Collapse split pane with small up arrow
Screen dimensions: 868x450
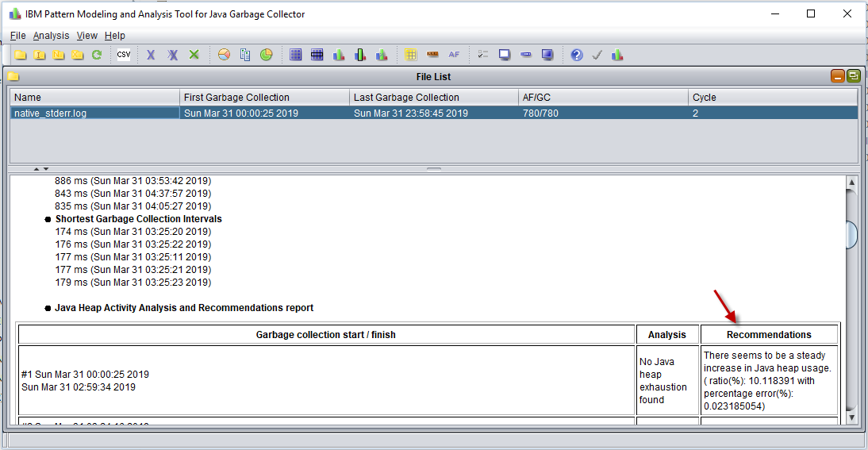point(36,169)
